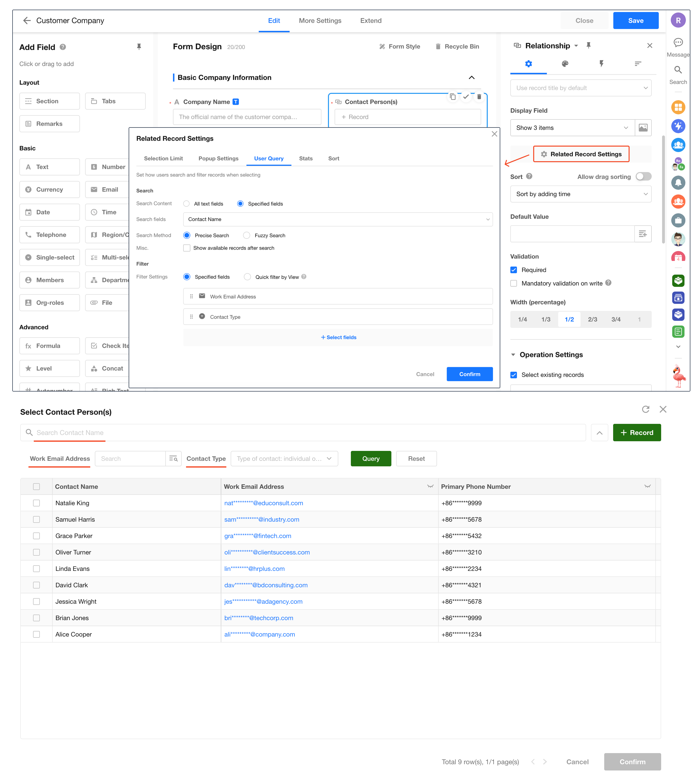
Task: Click the Default Value add-list icon
Action: click(642, 234)
